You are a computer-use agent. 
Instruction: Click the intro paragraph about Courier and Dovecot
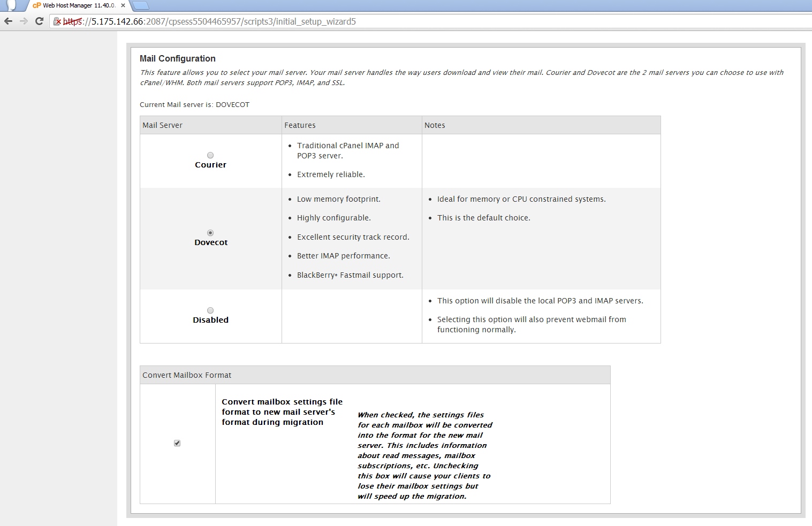pos(461,78)
